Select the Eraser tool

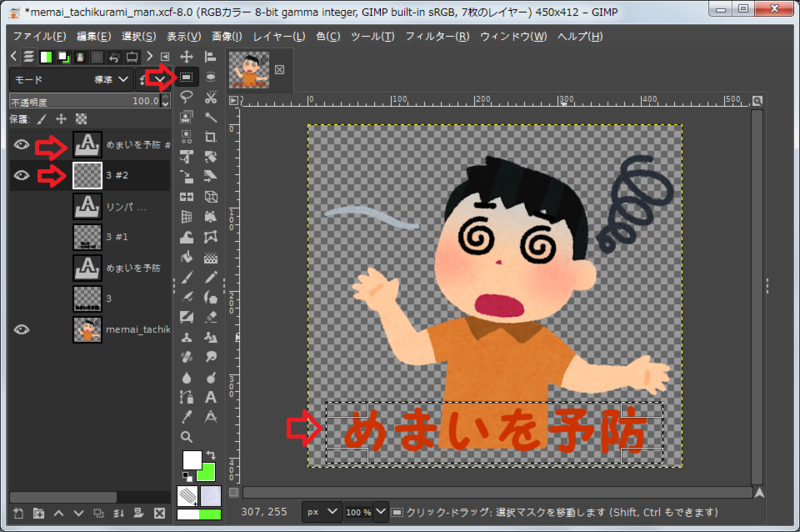pos(210,317)
